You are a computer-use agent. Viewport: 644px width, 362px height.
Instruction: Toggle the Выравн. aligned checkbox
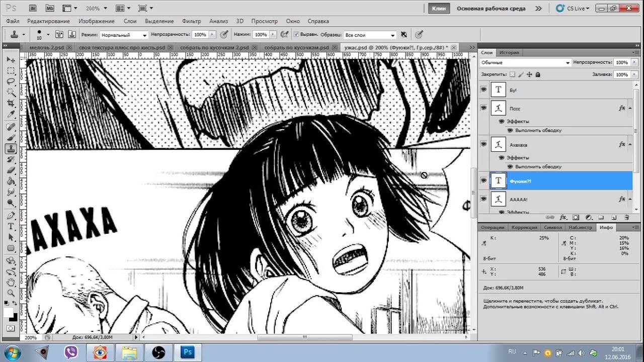pos(296,35)
